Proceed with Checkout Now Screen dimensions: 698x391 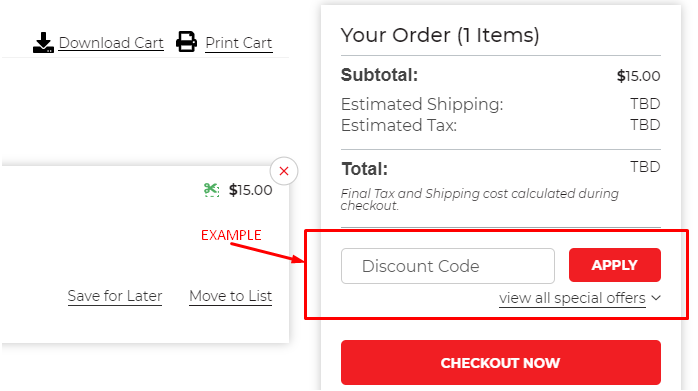click(501, 362)
